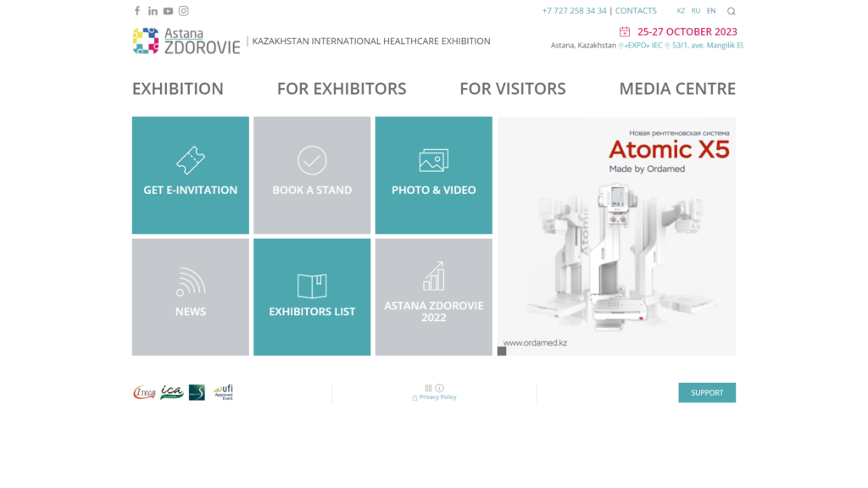Click the ICA partner logo
The height and width of the screenshot is (488, 868).
click(172, 392)
